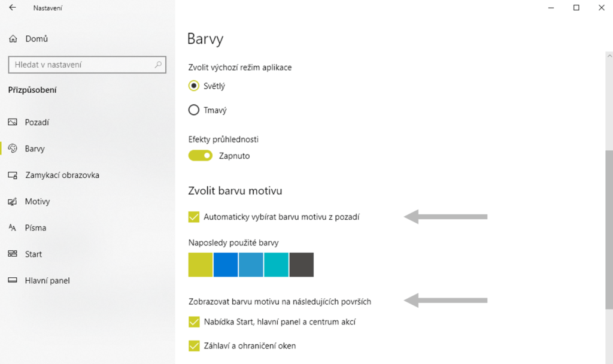Click the Písma fonts icon
Viewport: 613px width, 364px height.
tap(13, 228)
